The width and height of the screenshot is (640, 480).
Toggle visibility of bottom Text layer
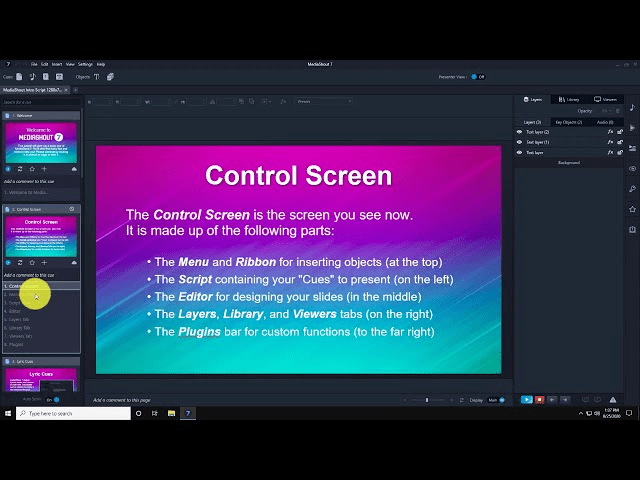click(519, 153)
